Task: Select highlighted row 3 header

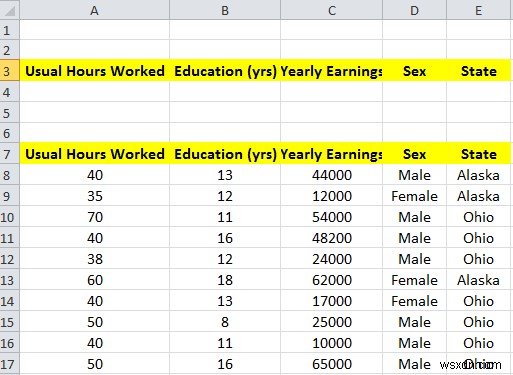Action: pyautogui.click(x=10, y=71)
